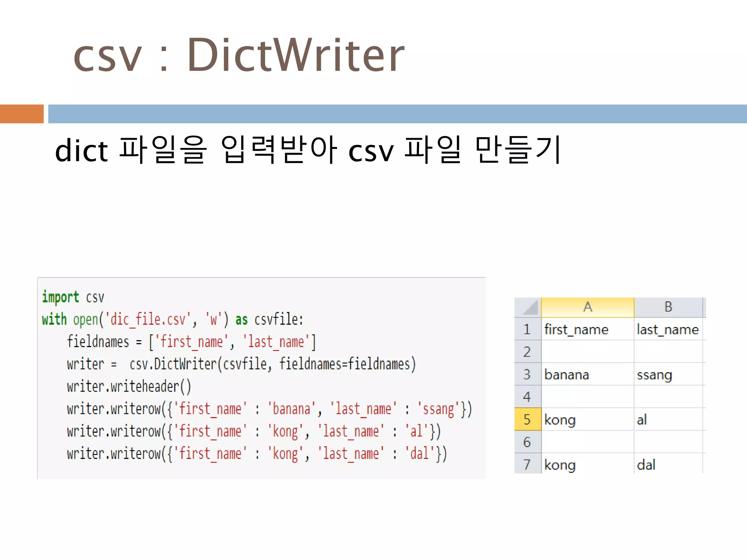747x560 pixels.
Task: Select highlighted row 5 header
Action: 527,420
